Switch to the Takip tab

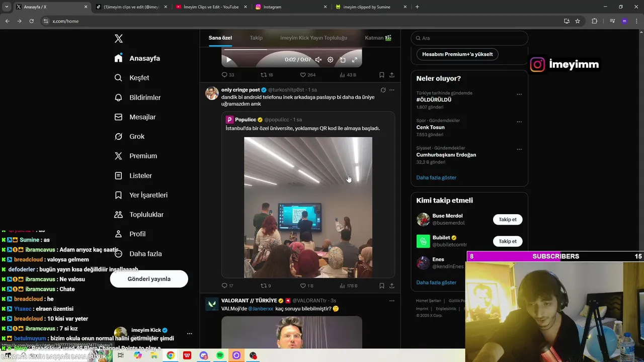coord(256,38)
